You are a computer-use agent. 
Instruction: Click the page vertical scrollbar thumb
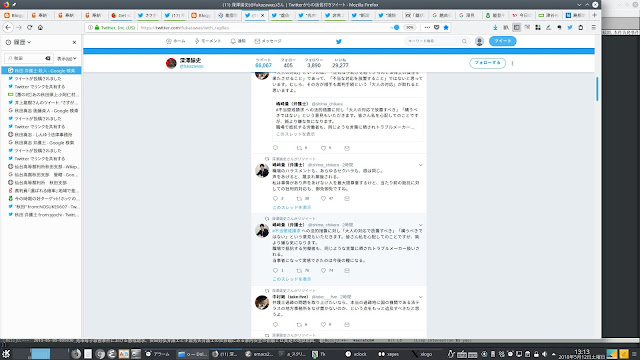597,89
